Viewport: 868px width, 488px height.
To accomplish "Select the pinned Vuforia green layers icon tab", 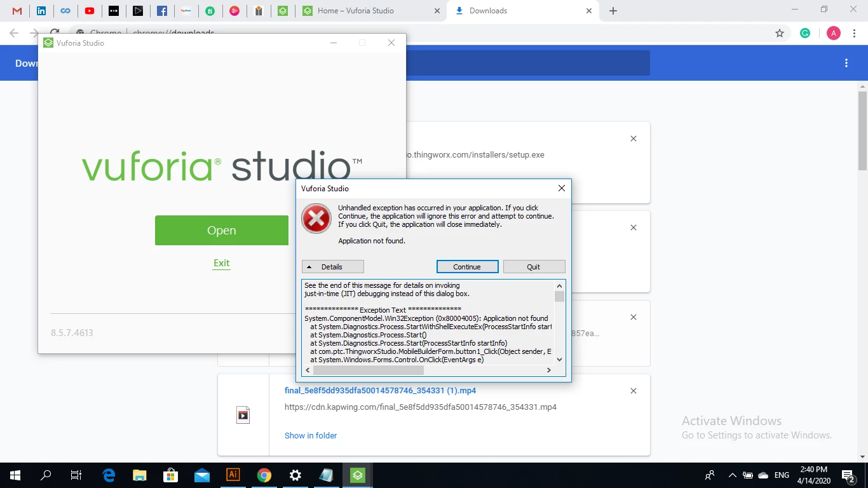I will coord(283,11).
